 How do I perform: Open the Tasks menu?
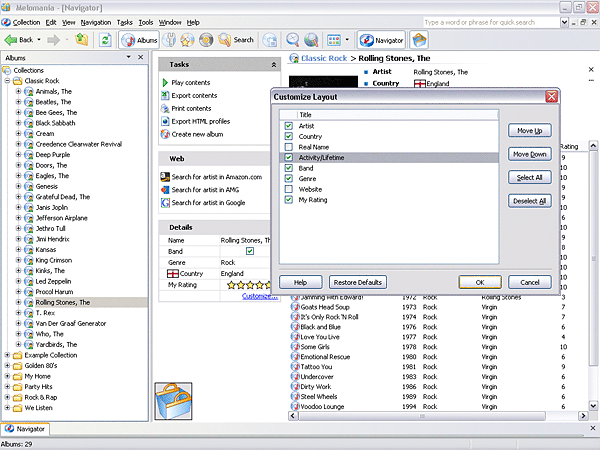pyautogui.click(x=124, y=22)
